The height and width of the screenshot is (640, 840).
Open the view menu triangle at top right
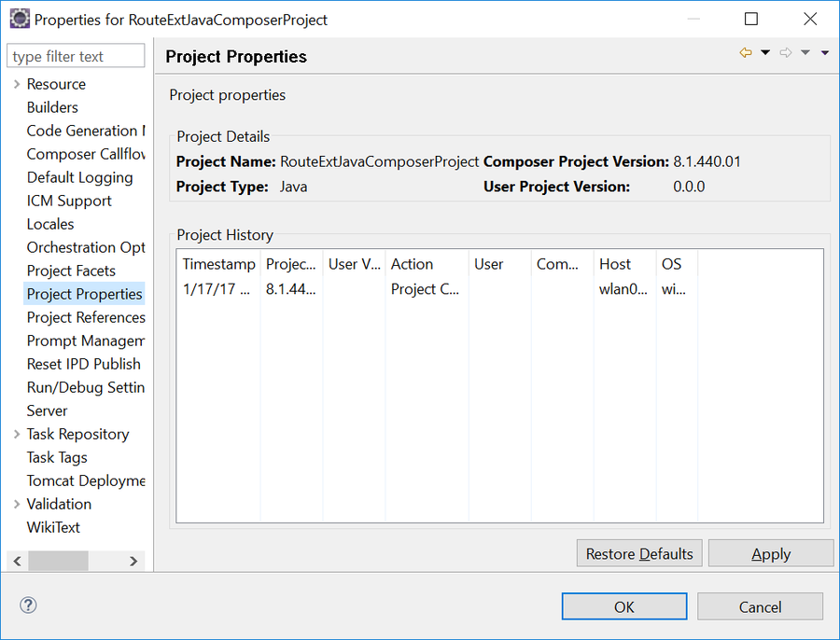tap(825, 52)
